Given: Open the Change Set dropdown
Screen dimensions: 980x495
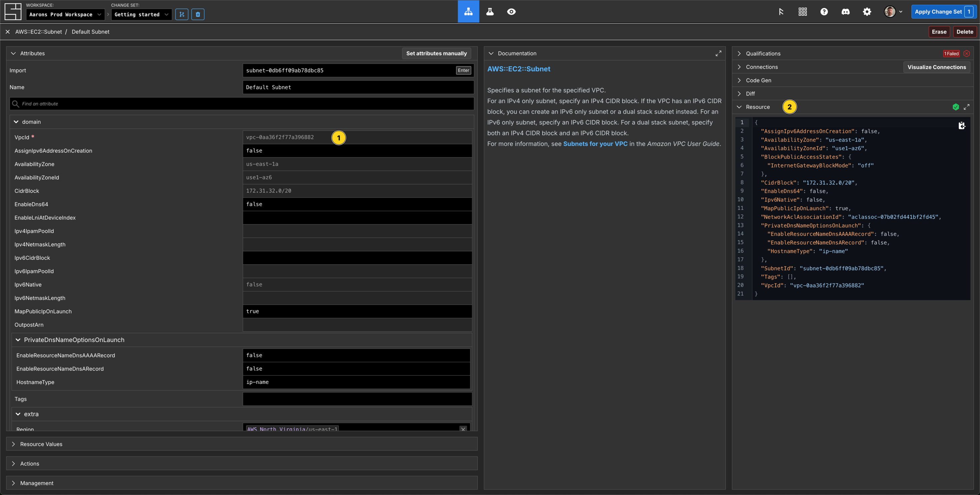Looking at the screenshot, I should click(141, 14).
